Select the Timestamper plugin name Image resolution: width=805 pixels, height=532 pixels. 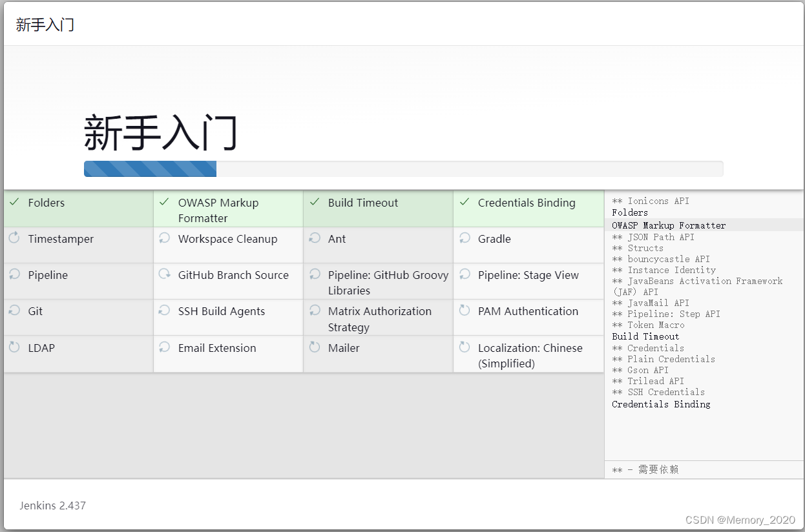click(61, 239)
